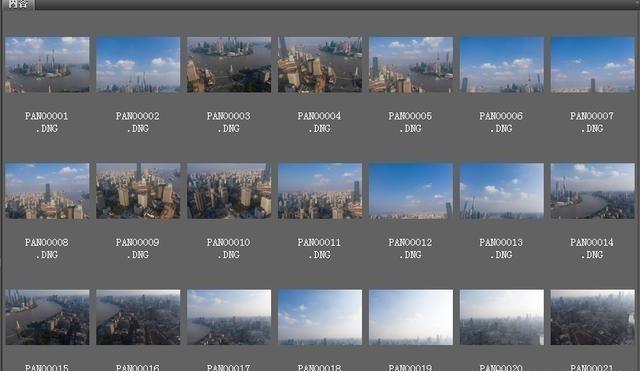The width and height of the screenshot is (640, 371).
Task: Select thumbnail image above PAN00018 label
Action: [320, 317]
